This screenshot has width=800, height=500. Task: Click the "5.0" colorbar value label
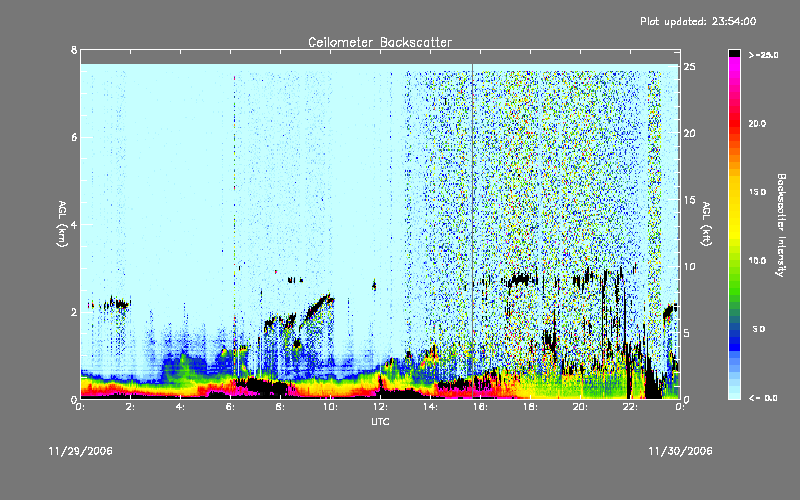click(x=759, y=329)
